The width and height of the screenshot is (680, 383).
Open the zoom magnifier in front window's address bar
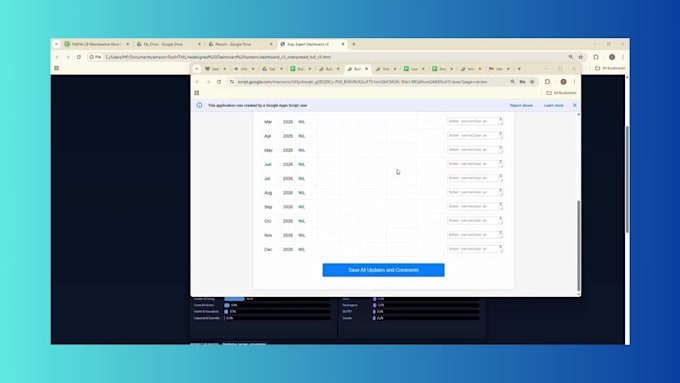point(513,82)
